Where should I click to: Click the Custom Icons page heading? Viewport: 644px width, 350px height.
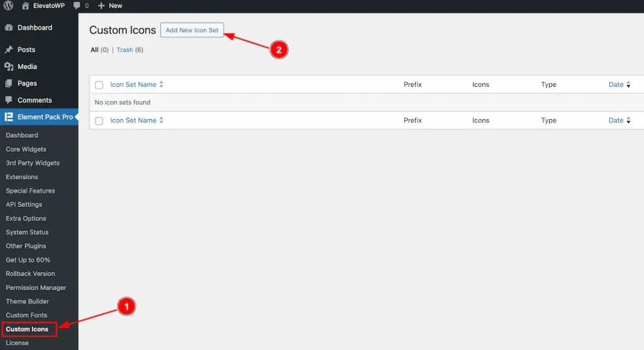pyautogui.click(x=123, y=30)
